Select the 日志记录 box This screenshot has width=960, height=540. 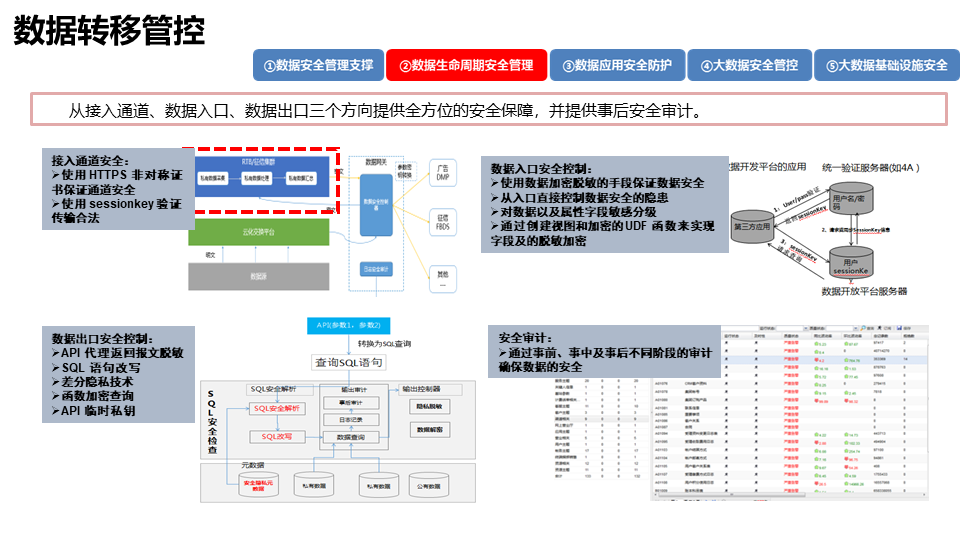click(x=350, y=420)
